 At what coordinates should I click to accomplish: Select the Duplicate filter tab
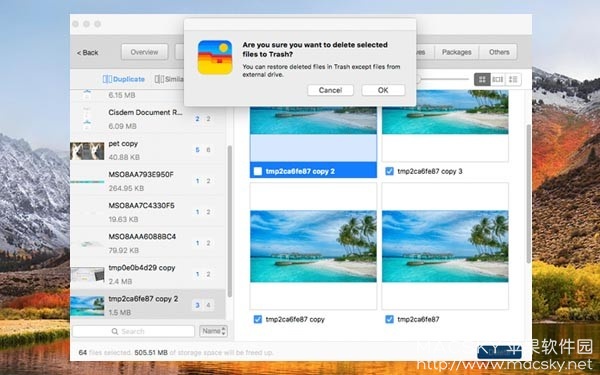coord(124,79)
